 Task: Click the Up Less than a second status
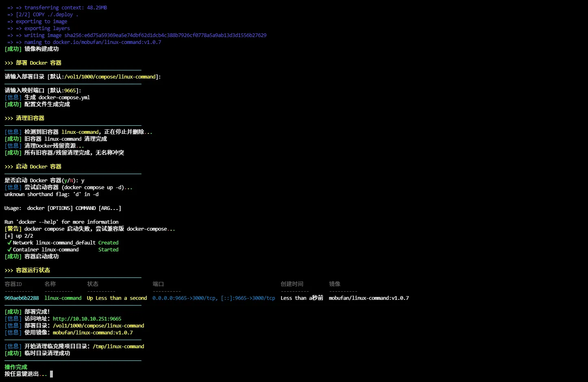click(117, 298)
